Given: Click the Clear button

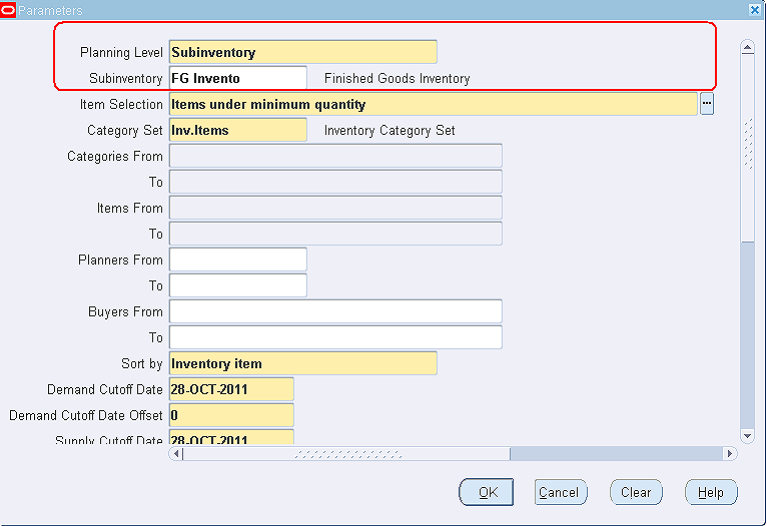Looking at the screenshot, I should pos(636,492).
